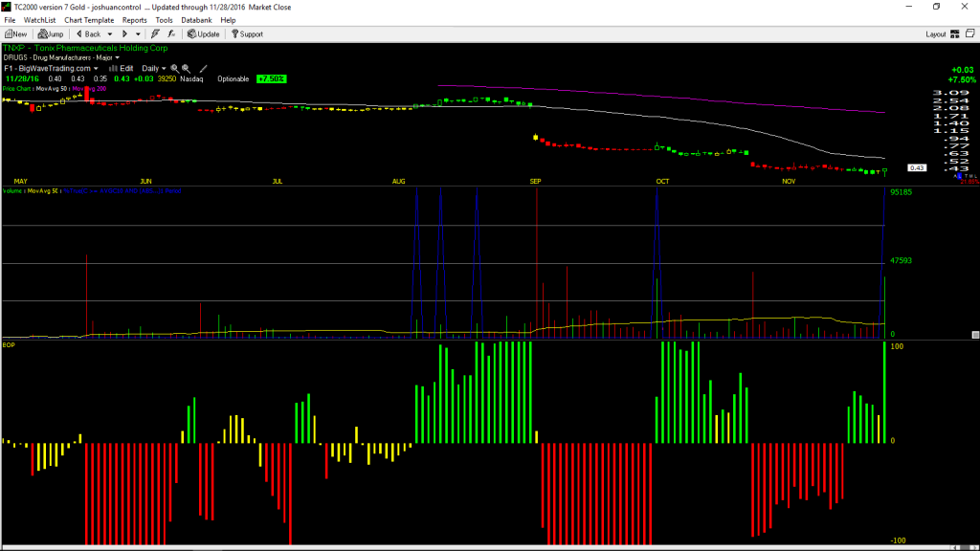The image size is (980, 551).
Task: Open the Reports menu
Action: (x=134, y=20)
